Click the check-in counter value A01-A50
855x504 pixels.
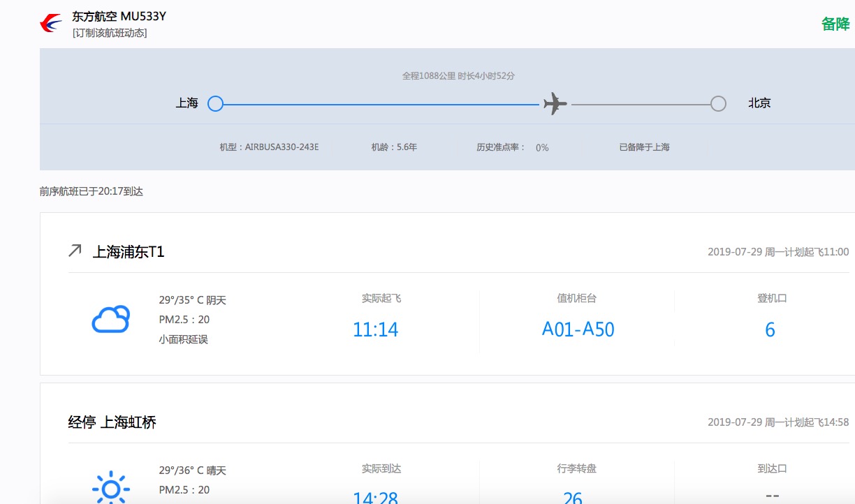tap(578, 329)
